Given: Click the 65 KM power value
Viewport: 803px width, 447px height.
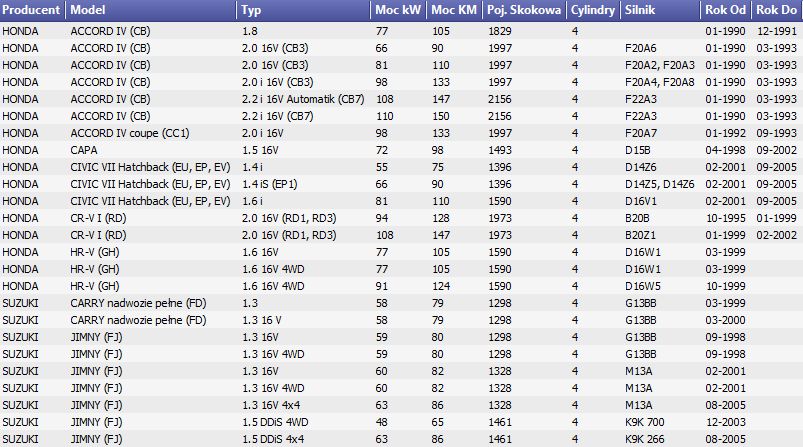Looking at the screenshot, I should coord(438,422).
